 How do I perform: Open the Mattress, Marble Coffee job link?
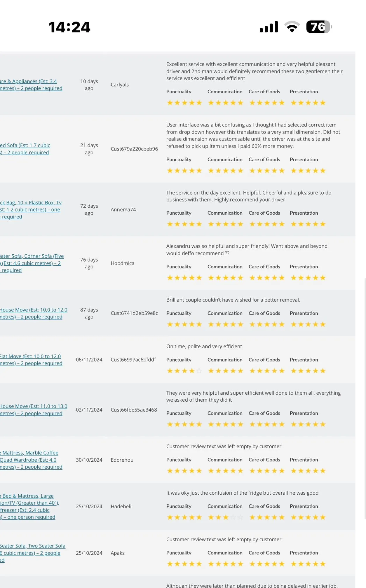(x=31, y=460)
